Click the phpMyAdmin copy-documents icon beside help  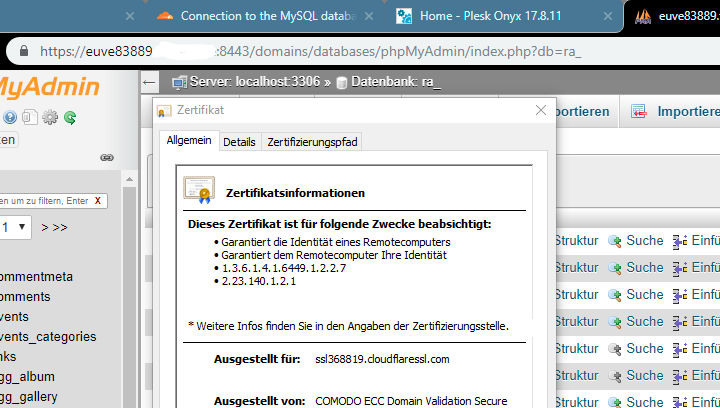click(x=30, y=117)
